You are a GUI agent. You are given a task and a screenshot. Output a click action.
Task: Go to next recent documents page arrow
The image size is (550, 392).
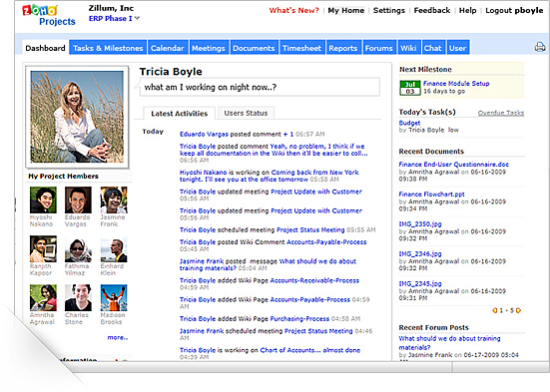click(x=518, y=310)
